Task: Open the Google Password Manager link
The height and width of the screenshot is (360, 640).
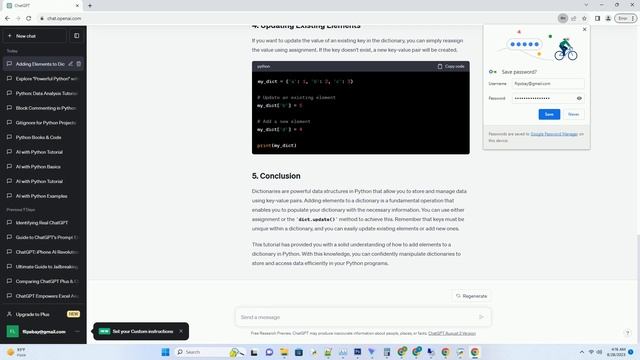Action: tap(554, 134)
